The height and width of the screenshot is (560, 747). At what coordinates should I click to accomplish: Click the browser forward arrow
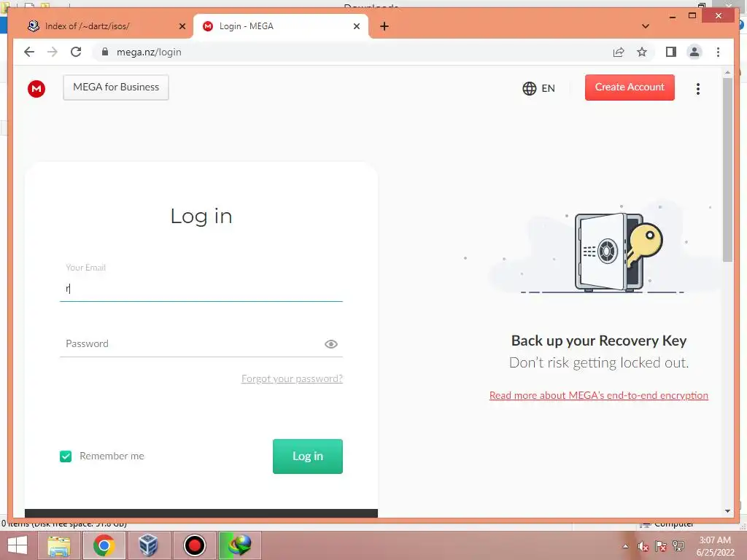point(53,52)
